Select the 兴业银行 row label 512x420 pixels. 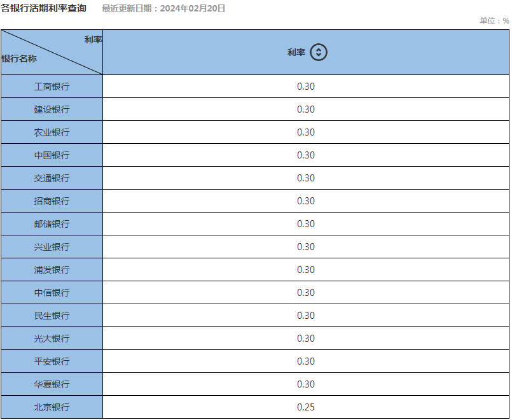pos(52,247)
